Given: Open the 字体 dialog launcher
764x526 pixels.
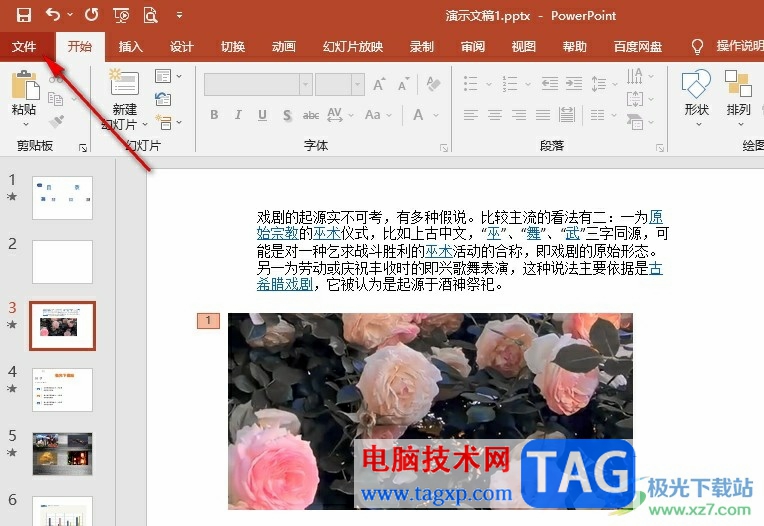Looking at the screenshot, I should [443, 148].
